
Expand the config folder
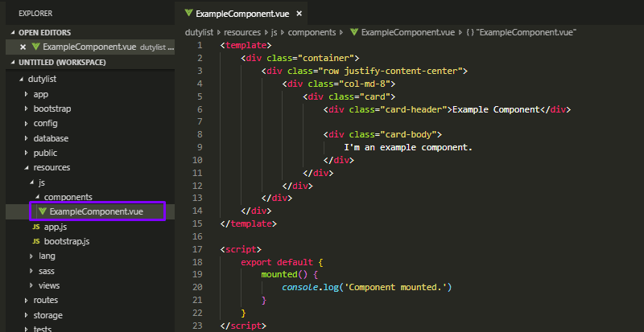27,124
